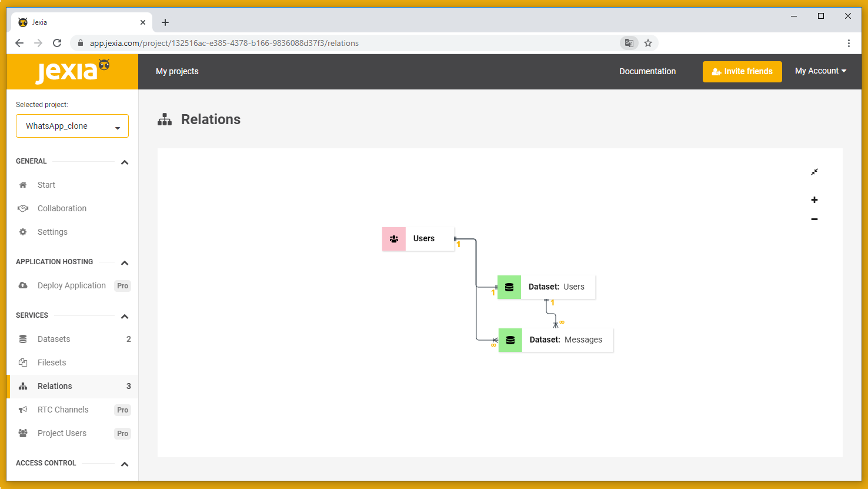Open the Documentation link
The width and height of the screenshot is (868, 489).
point(647,71)
